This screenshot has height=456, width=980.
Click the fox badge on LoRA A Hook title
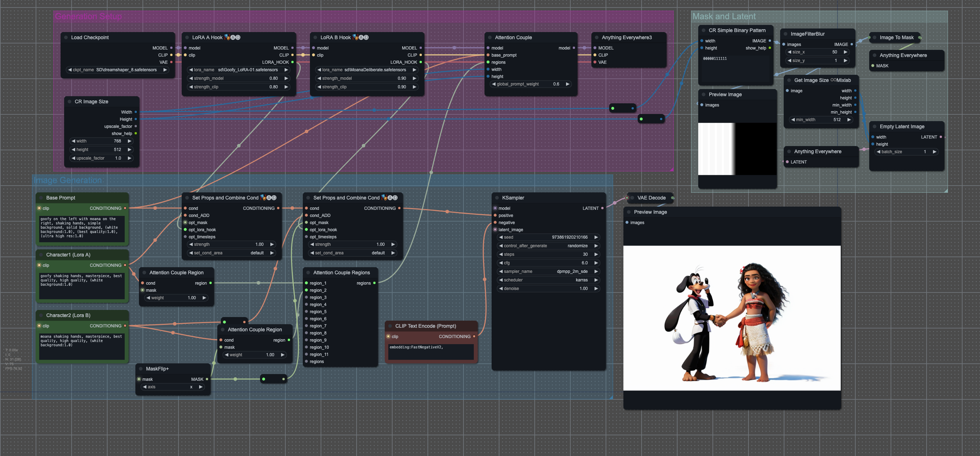[x=227, y=37]
